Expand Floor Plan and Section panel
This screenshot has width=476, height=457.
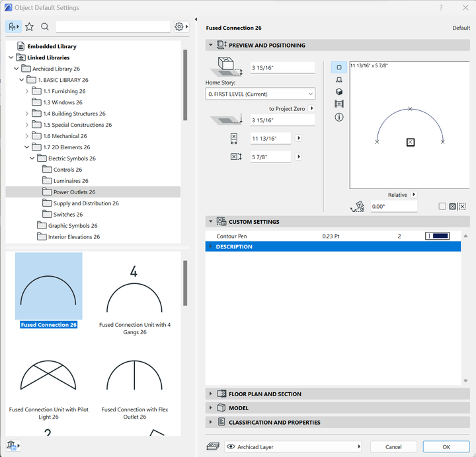pyautogui.click(x=211, y=394)
